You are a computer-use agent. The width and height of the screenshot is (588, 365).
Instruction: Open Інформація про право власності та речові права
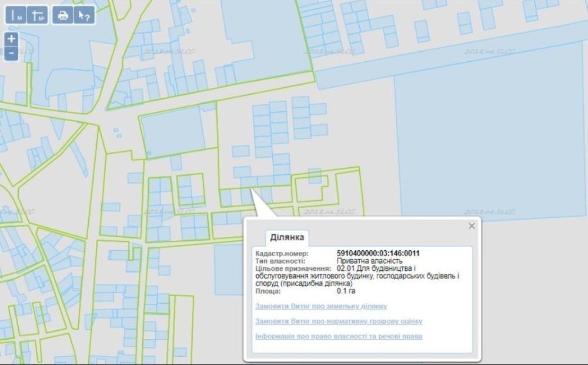[x=339, y=336]
